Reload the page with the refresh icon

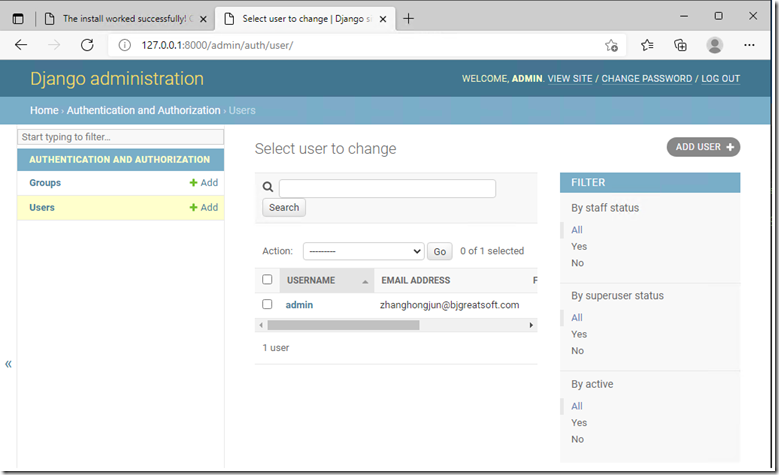click(87, 45)
